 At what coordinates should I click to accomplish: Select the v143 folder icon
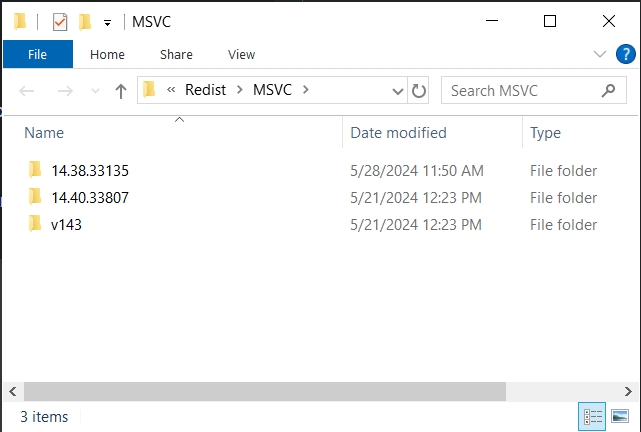pyautogui.click(x=35, y=225)
